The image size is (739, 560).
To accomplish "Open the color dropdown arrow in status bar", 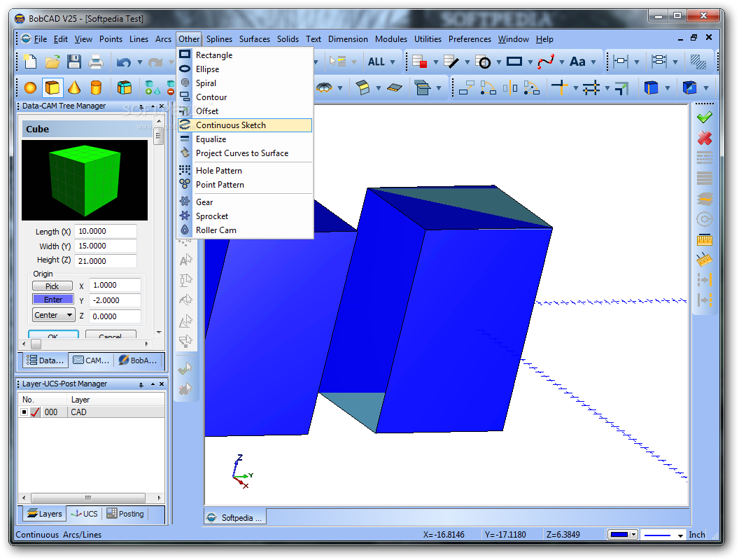I will point(634,535).
